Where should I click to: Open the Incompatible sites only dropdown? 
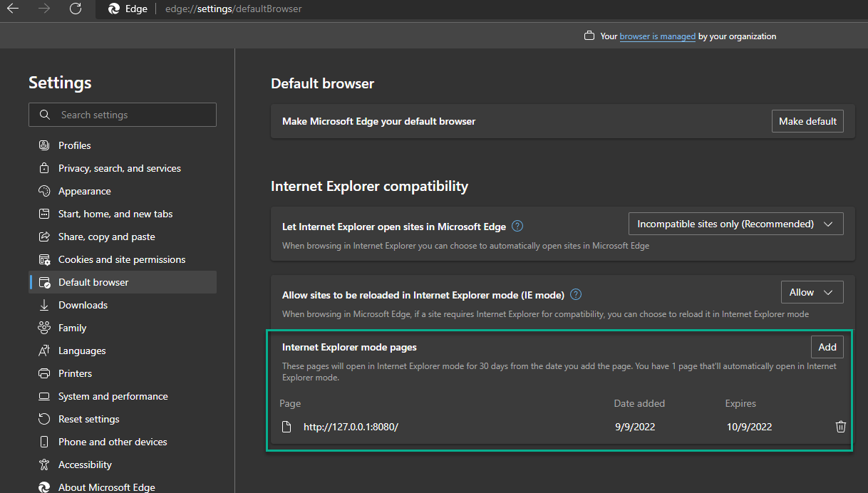(x=736, y=224)
